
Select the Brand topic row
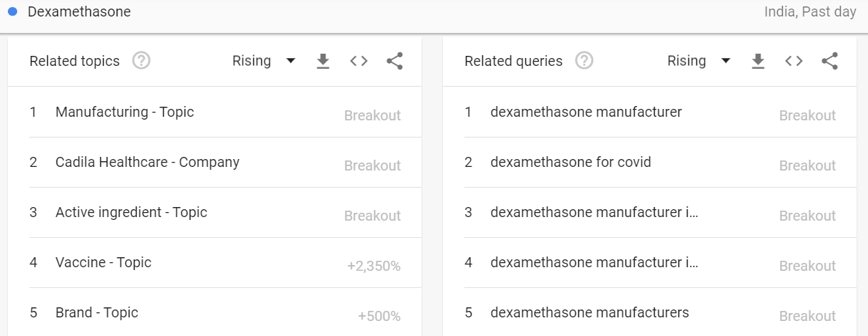97,313
